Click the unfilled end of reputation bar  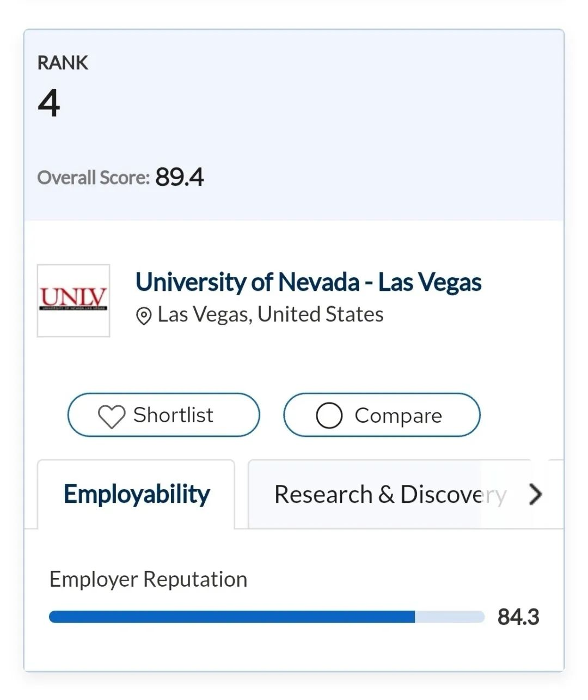click(x=450, y=617)
